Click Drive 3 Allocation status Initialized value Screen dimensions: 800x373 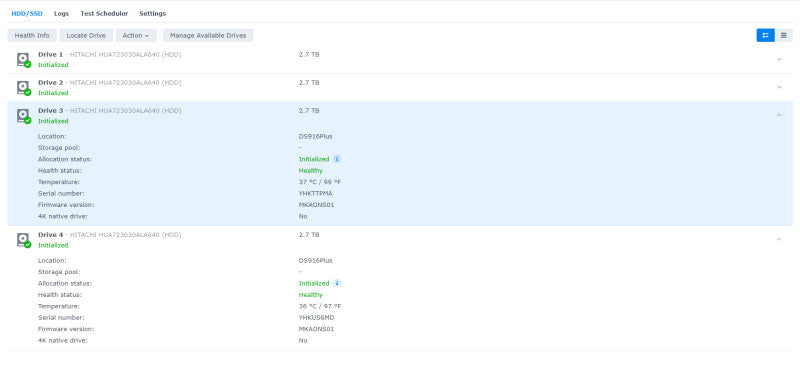[314, 159]
